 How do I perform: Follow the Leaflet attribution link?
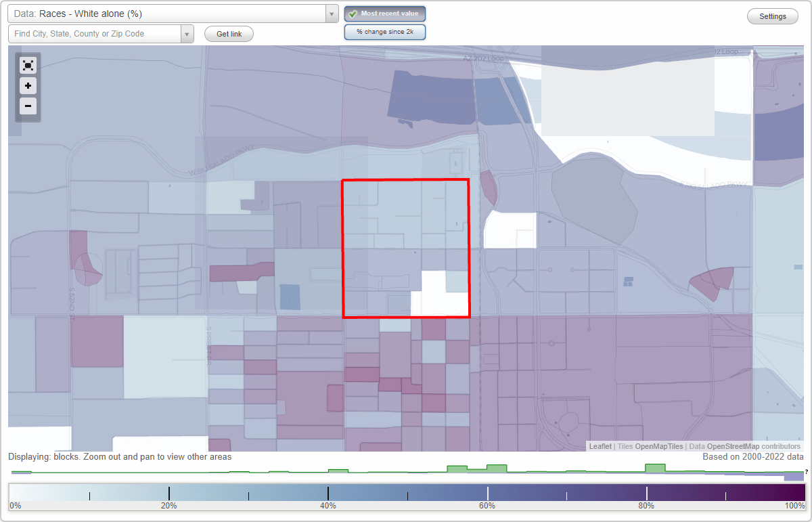600,446
